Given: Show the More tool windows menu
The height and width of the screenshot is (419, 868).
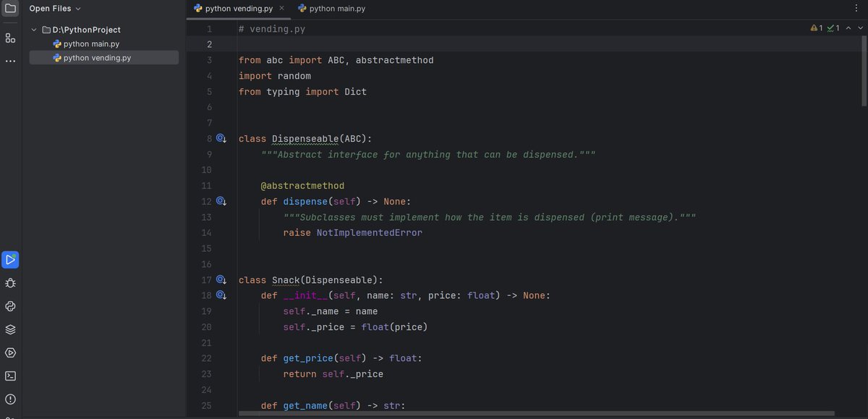Looking at the screenshot, I should tap(10, 60).
